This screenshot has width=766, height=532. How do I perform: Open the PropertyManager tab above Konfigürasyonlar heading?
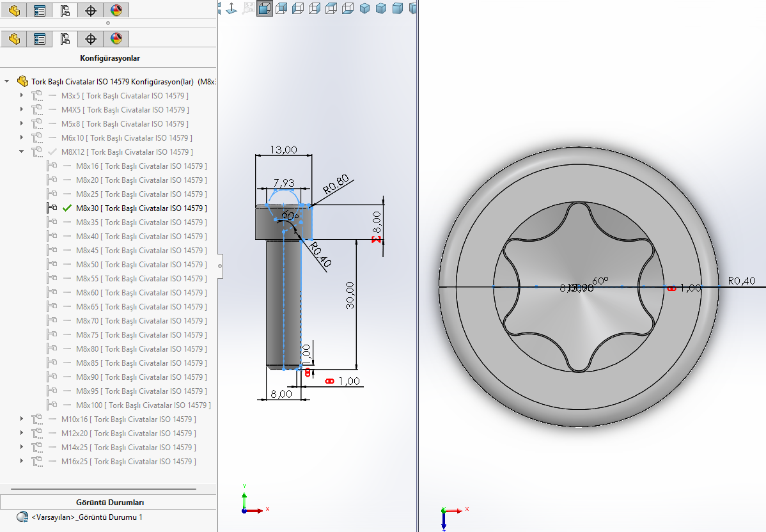[x=40, y=39]
